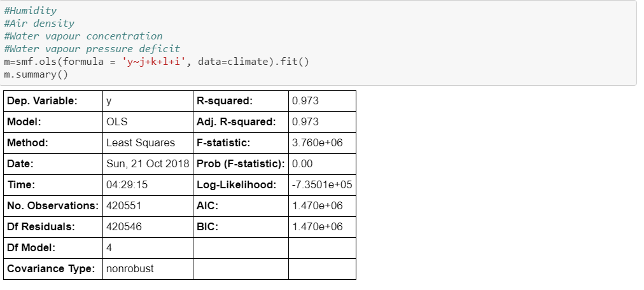Screen dimensions: 644x290
Task: Click the AIC value 1.470e+06
Action: point(317,206)
